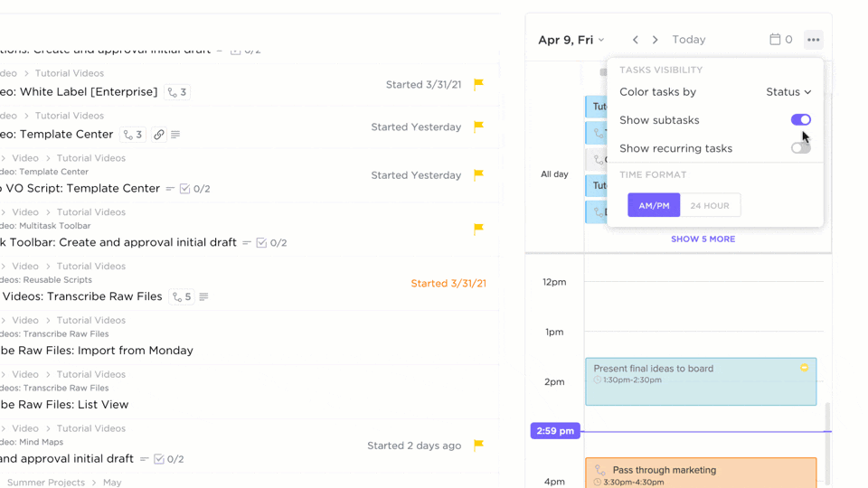Open Transcribe Raw Files: Import from Monday task
Image resolution: width=868 pixels, height=488 pixels.
click(x=97, y=351)
